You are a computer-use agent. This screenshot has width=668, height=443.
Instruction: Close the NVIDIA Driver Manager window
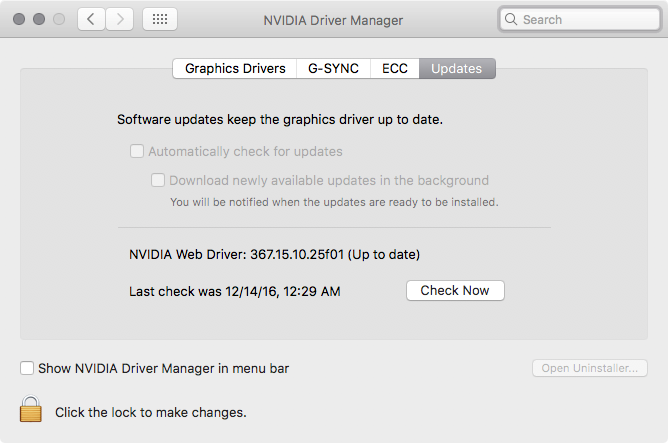[19, 19]
